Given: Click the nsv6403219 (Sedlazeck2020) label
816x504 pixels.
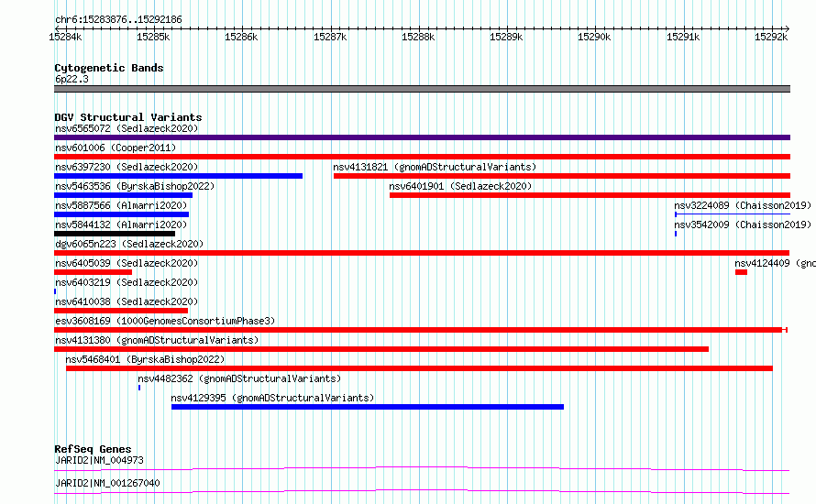Looking at the screenshot, I should pos(127,282).
